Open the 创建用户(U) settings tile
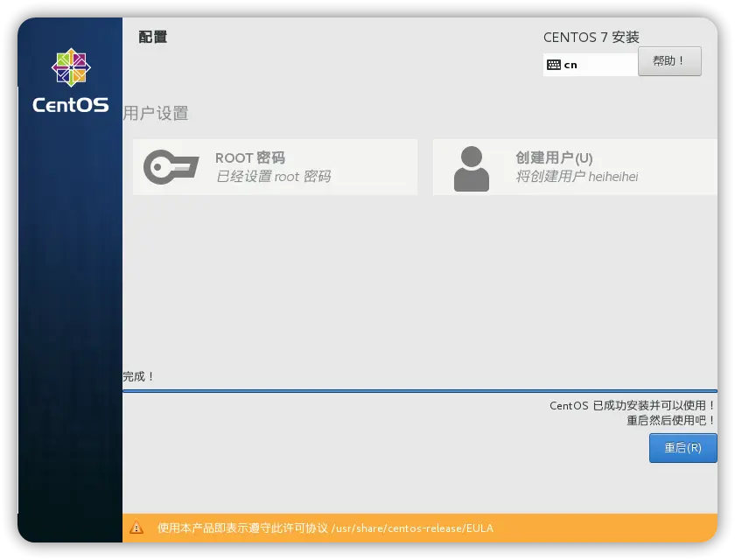Screen dimensions: 735x560 575,167
